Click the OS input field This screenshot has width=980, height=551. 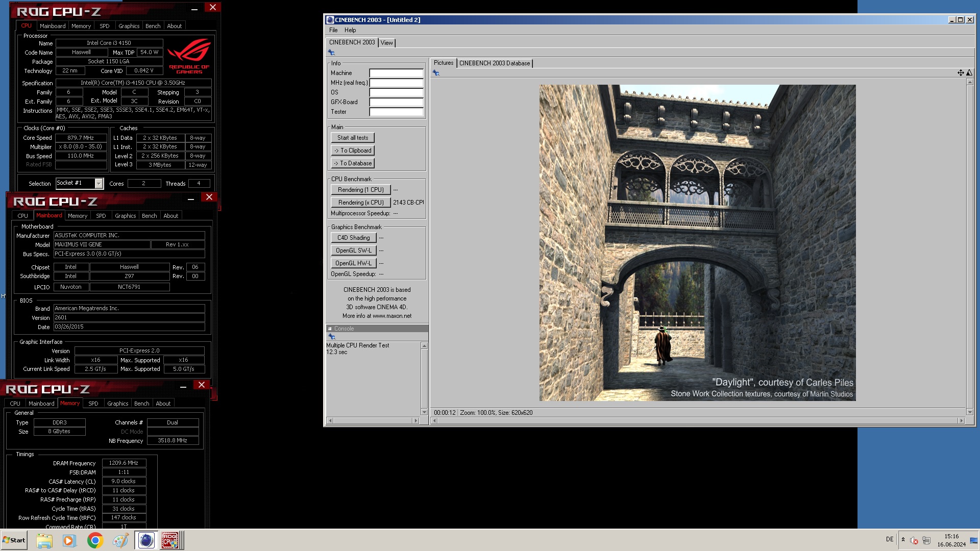click(x=397, y=92)
